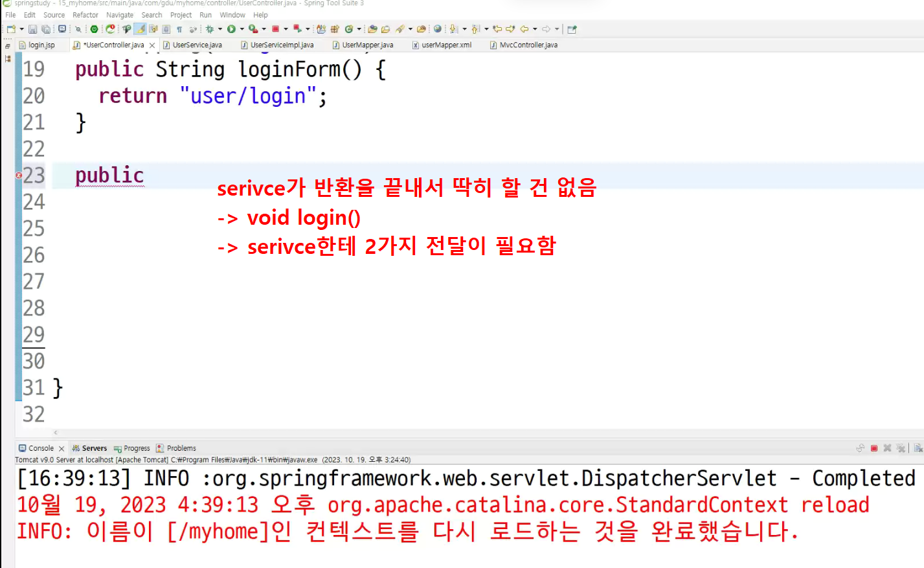The height and width of the screenshot is (568, 924).
Task: Click StandardContext reload log line
Action: (443, 505)
